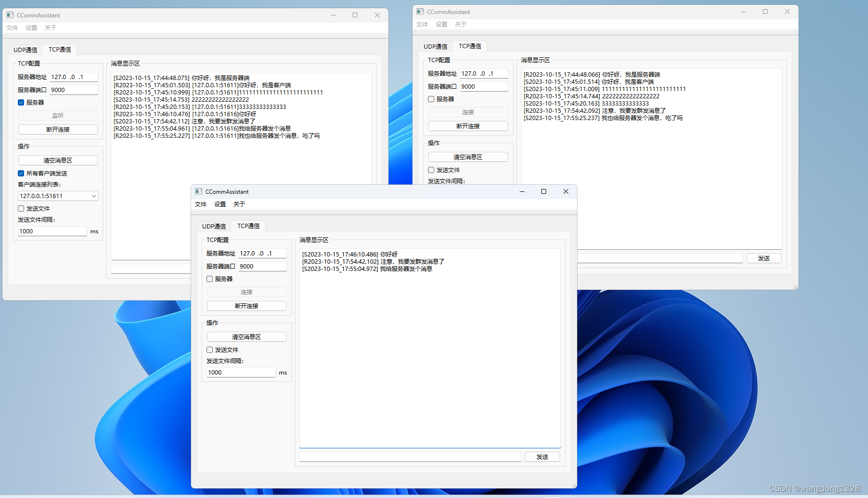Click 断开连接 button in the left server window
Image resolution: width=868 pixels, height=498 pixels.
58,129
